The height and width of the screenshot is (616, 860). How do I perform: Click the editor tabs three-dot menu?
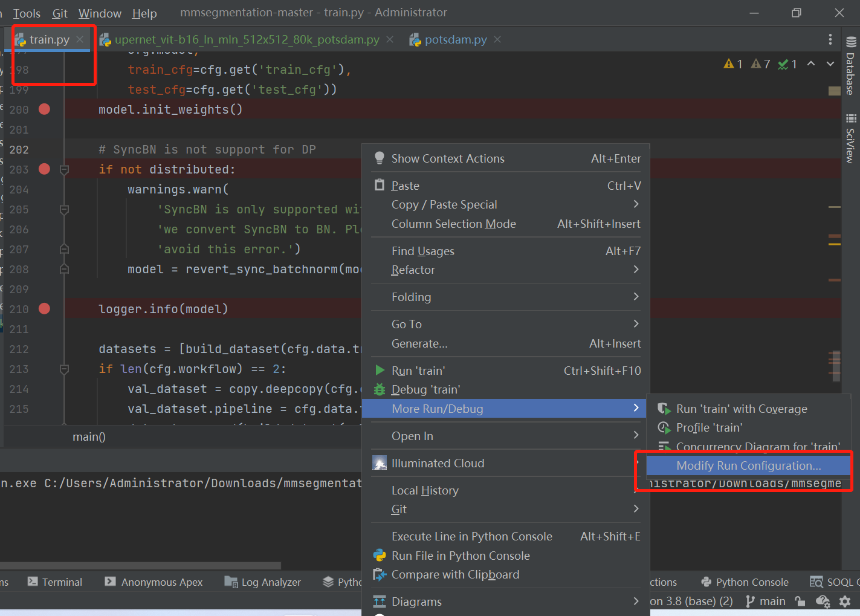coord(830,40)
